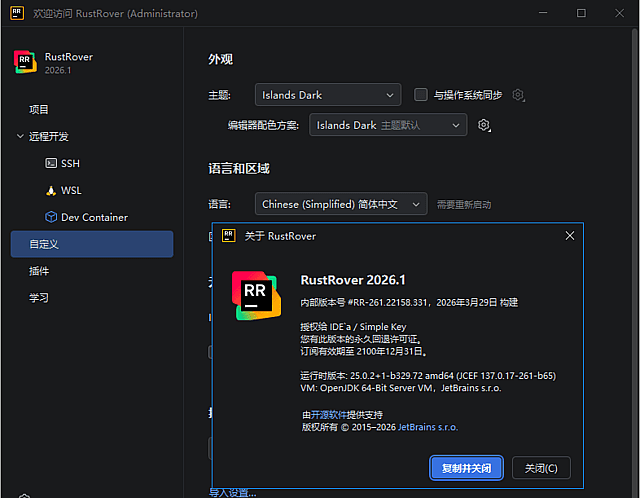The image size is (640, 498).
Task: Select the 自定义 sidebar item
Action: click(92, 244)
